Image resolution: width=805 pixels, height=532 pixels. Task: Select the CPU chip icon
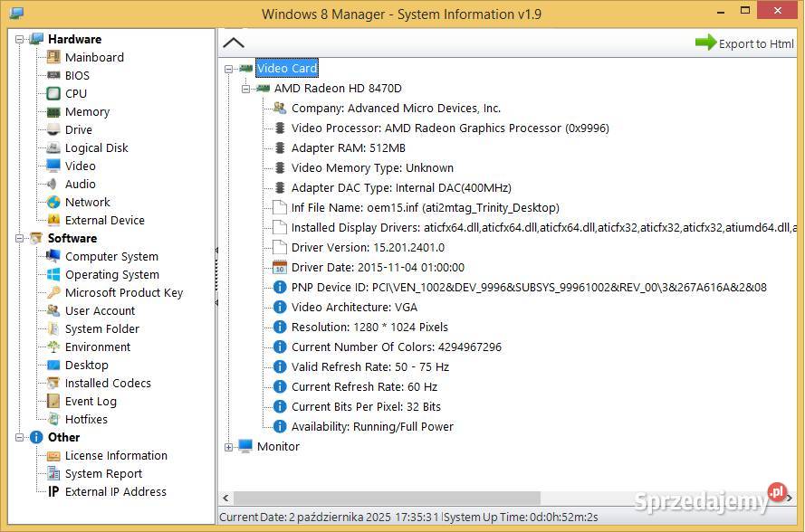pyautogui.click(x=53, y=93)
